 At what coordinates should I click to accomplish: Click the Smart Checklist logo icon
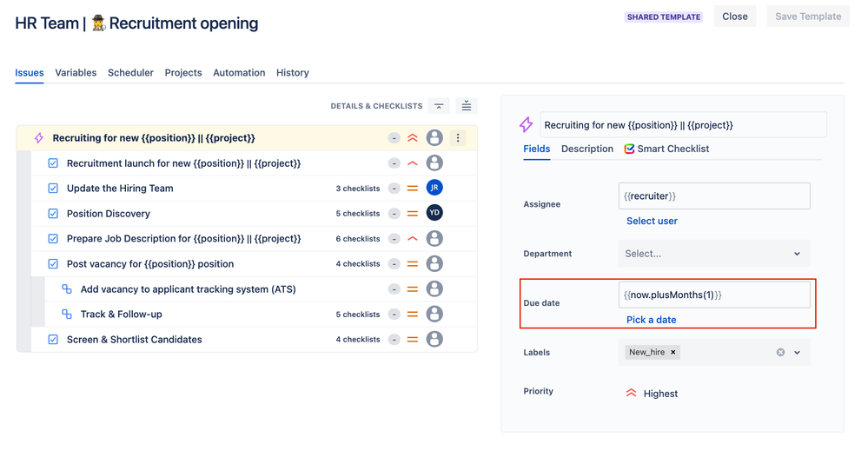[629, 149]
